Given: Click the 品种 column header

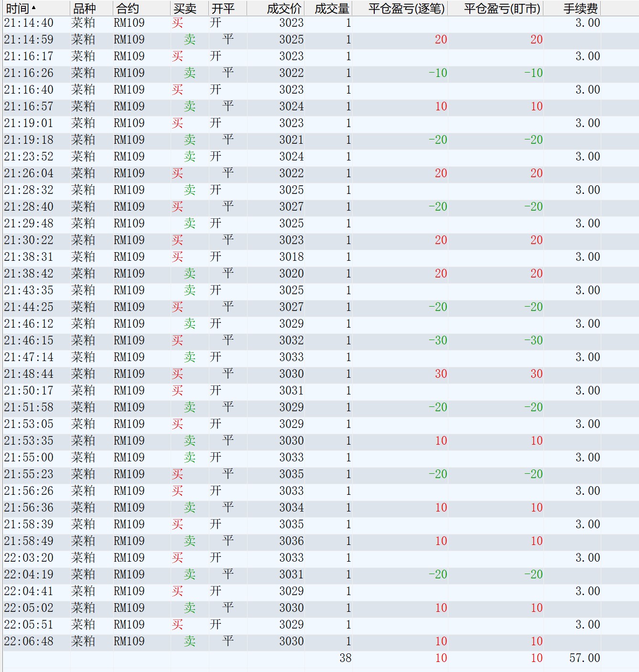Looking at the screenshot, I should click(92, 8).
